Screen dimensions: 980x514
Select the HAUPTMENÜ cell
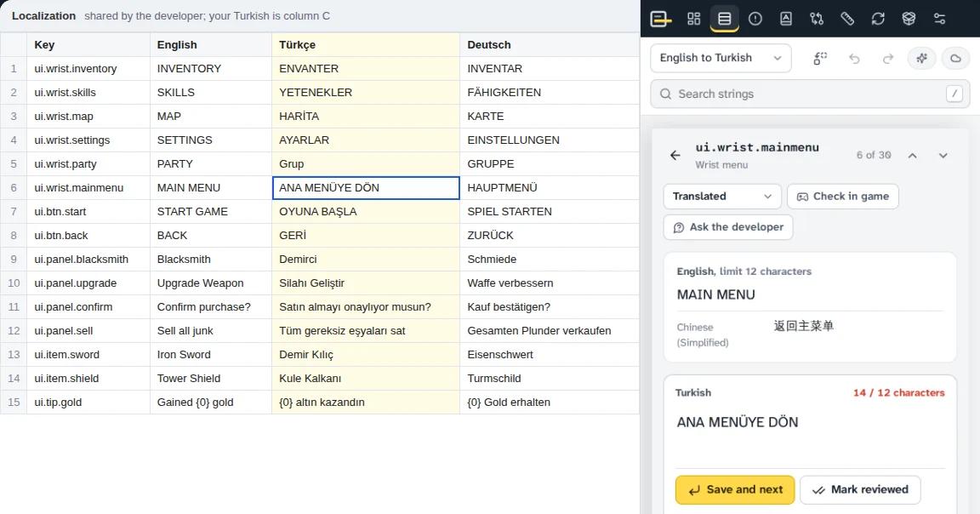(550, 187)
